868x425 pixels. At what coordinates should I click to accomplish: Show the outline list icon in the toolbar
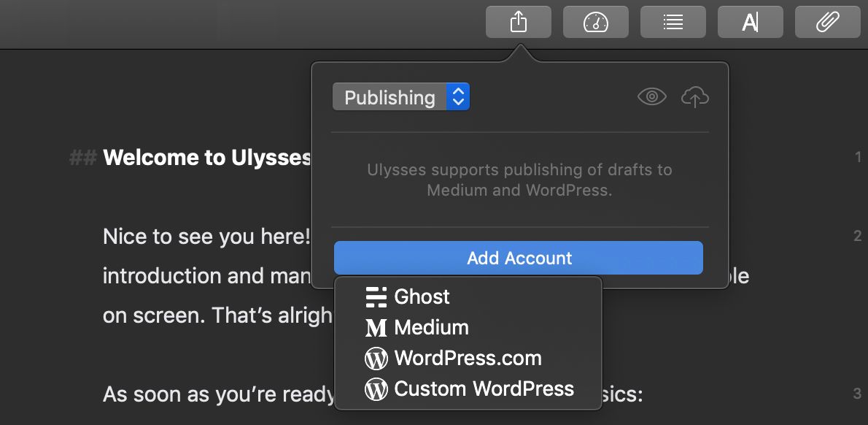pos(673,22)
